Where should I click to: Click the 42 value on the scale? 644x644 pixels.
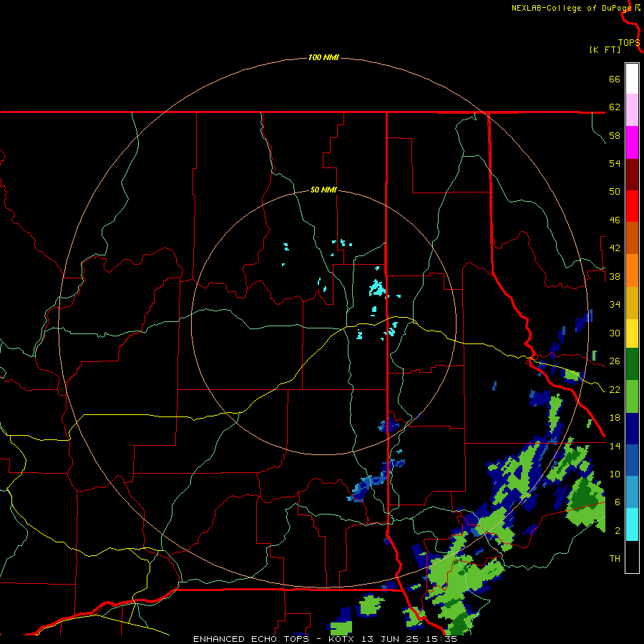615,248
